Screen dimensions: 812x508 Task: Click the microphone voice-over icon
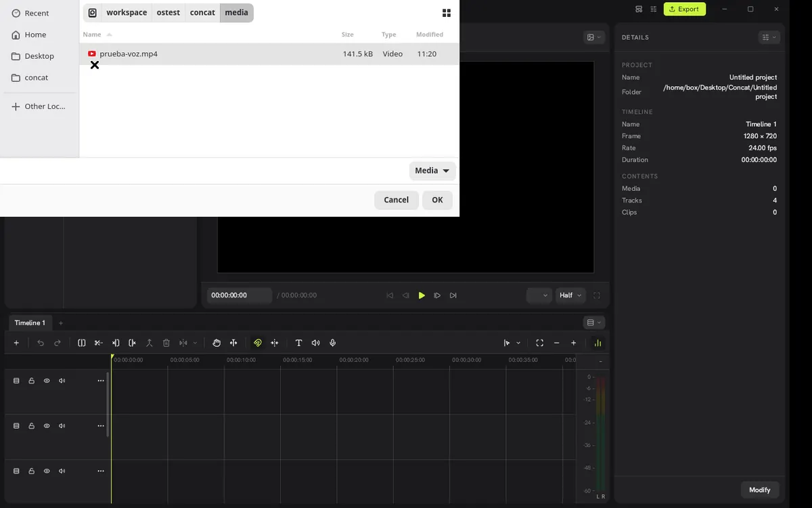[333, 343]
